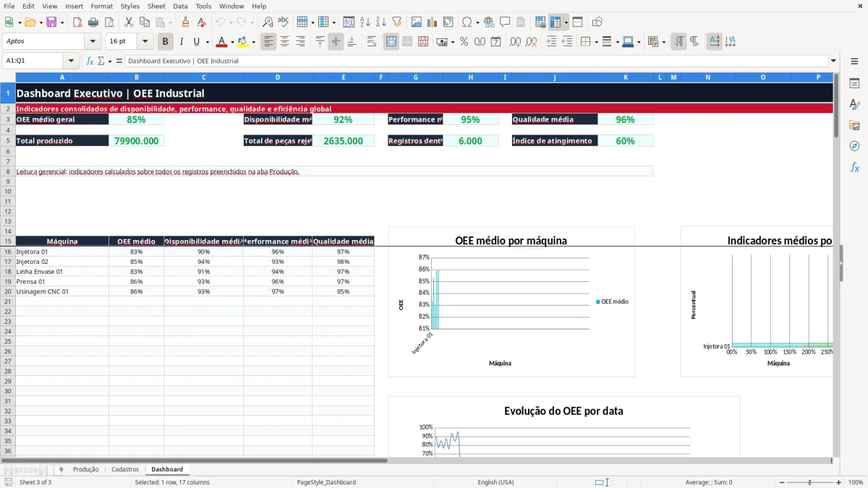Viewport: 868px width, 488px height.
Task: Click the Cut scissors icon
Action: point(129,22)
